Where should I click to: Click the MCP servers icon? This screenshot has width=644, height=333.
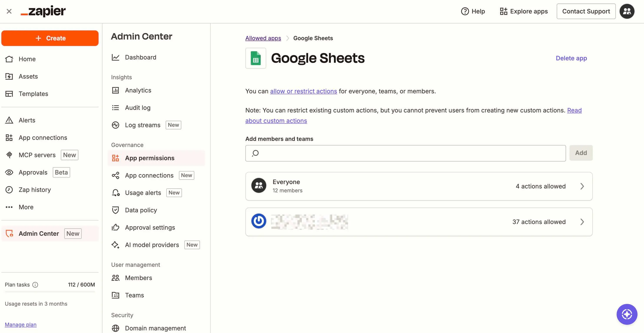(9, 155)
